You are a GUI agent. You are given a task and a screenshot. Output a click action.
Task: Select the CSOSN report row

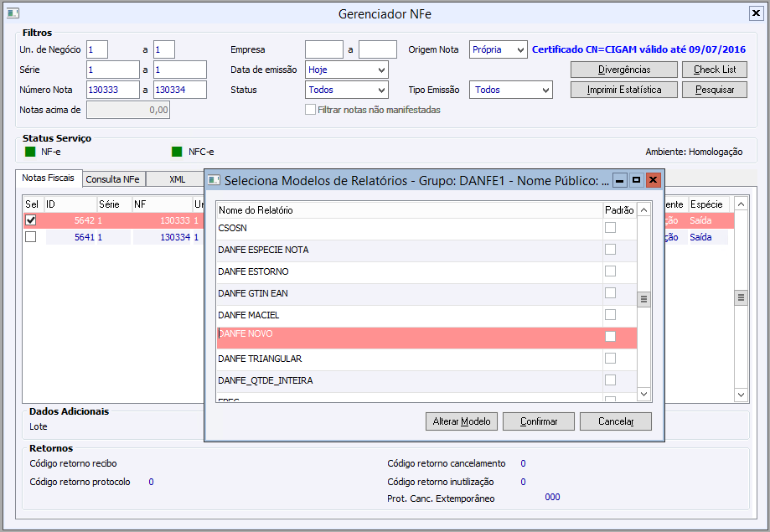click(410, 229)
